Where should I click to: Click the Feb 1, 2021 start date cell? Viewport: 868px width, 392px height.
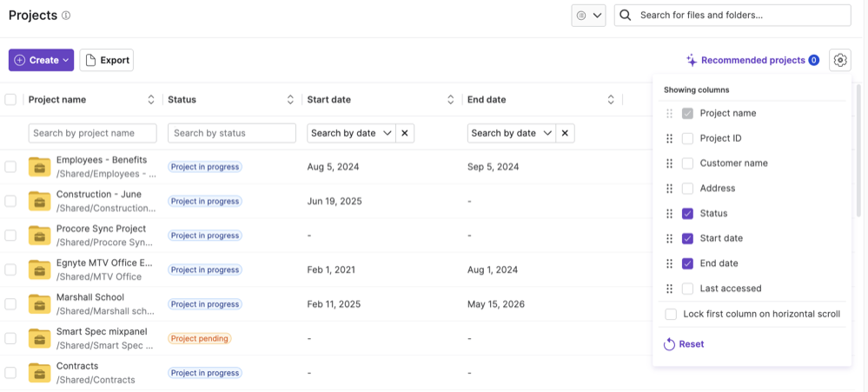(x=331, y=269)
